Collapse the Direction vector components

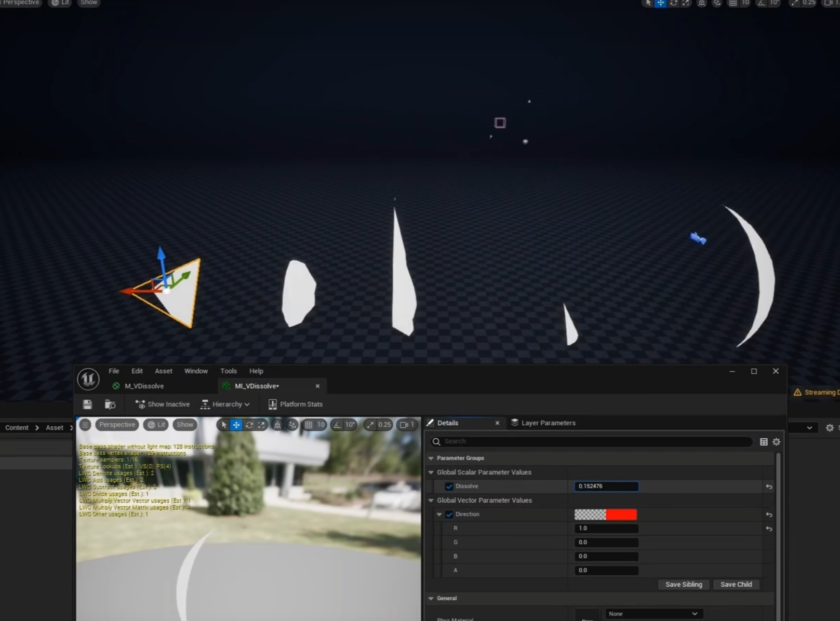click(x=439, y=515)
